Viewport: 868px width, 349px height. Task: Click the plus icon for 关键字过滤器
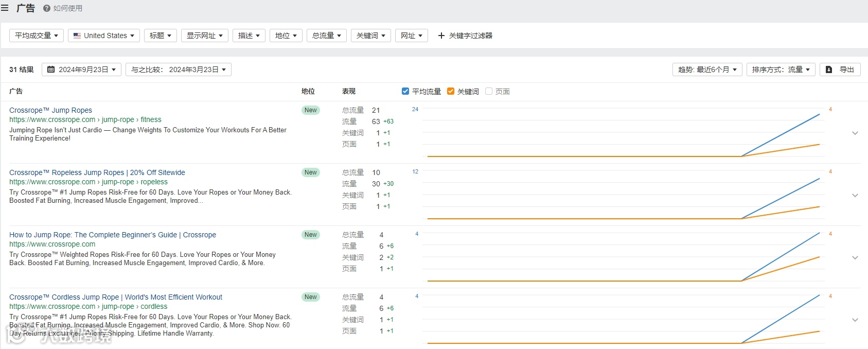pos(441,36)
